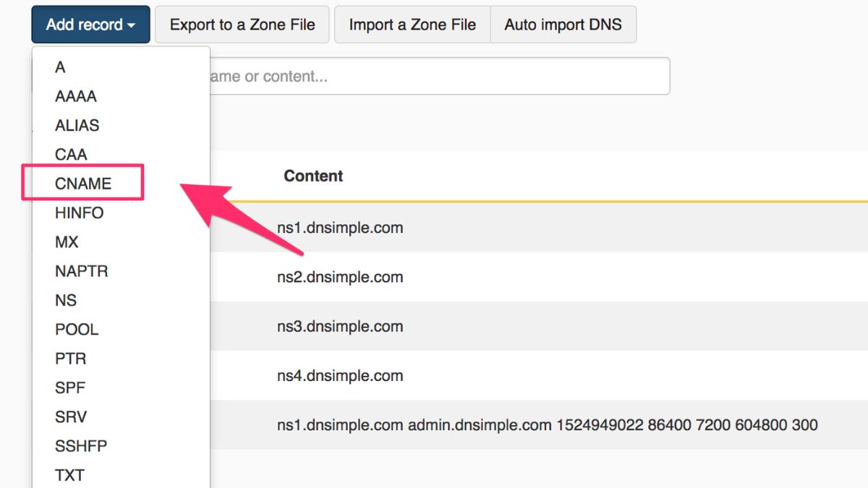Click Export to a Zone File button
Viewport: 868px width, 488px height.
(242, 25)
